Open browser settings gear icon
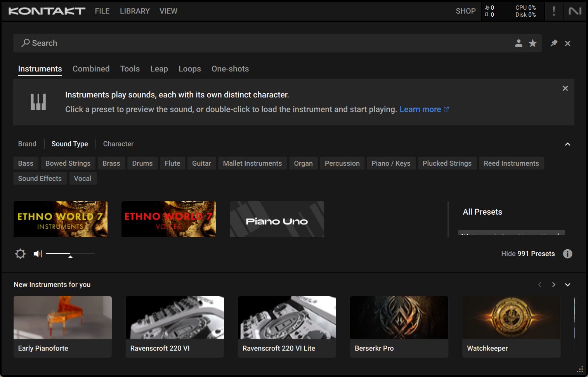This screenshot has width=588, height=377. 20,254
